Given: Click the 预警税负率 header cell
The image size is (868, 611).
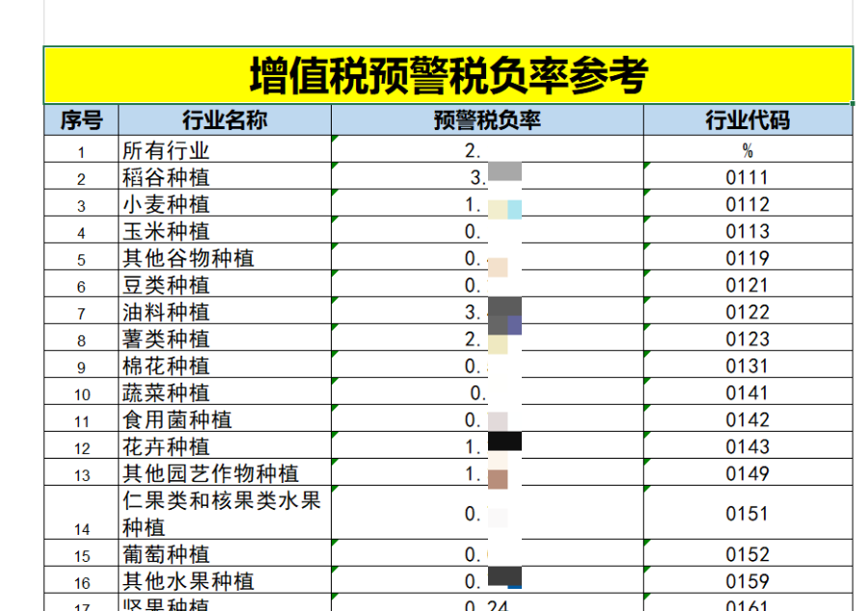Looking at the screenshot, I should tap(487, 120).
